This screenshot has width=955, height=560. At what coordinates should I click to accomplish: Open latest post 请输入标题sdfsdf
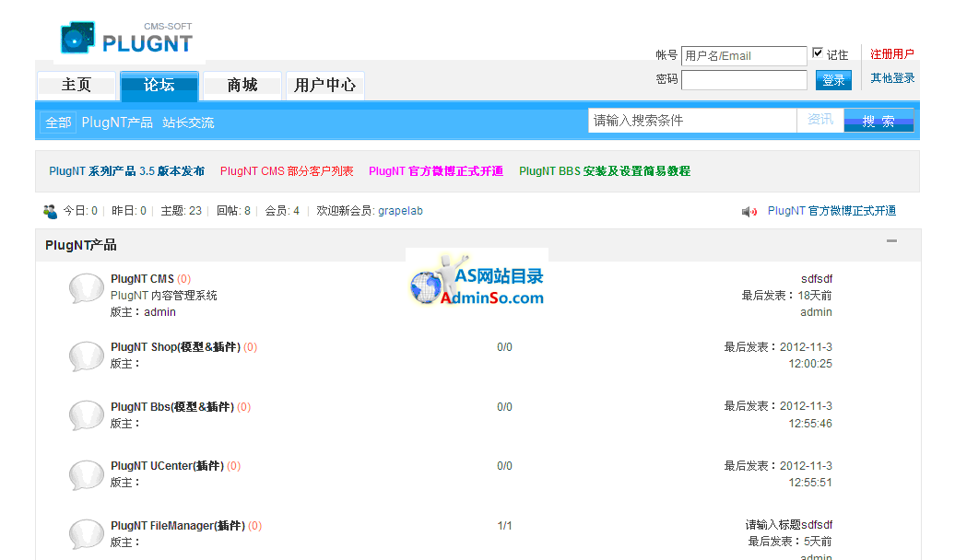pyautogui.click(x=789, y=525)
